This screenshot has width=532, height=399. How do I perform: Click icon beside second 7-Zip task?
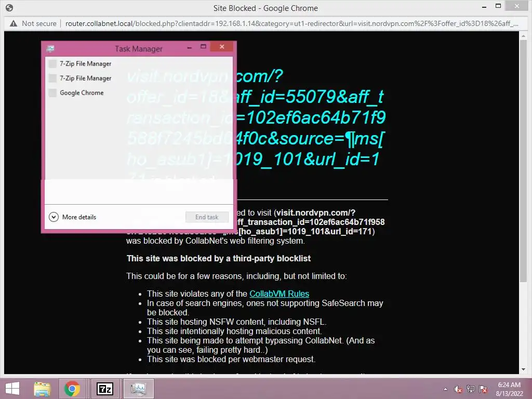coord(52,78)
